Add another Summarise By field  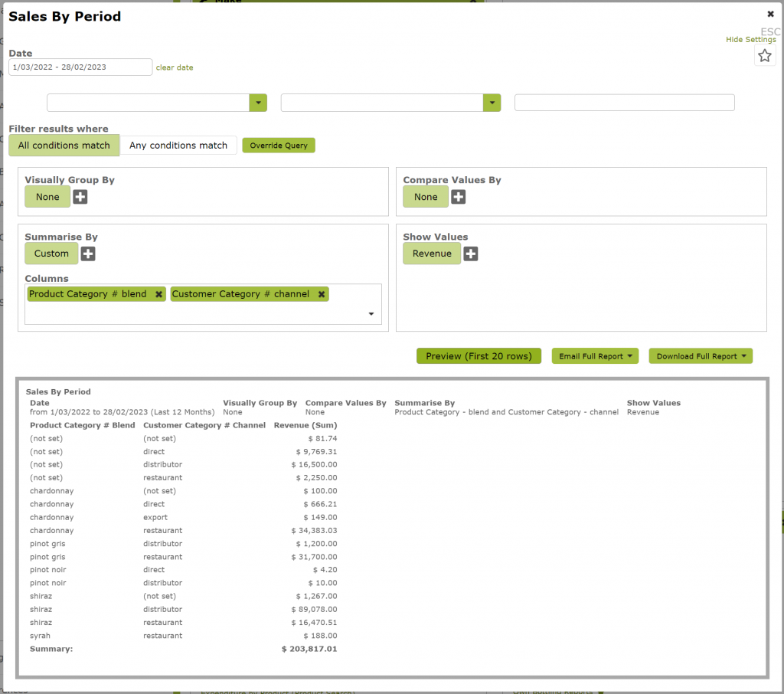click(88, 254)
